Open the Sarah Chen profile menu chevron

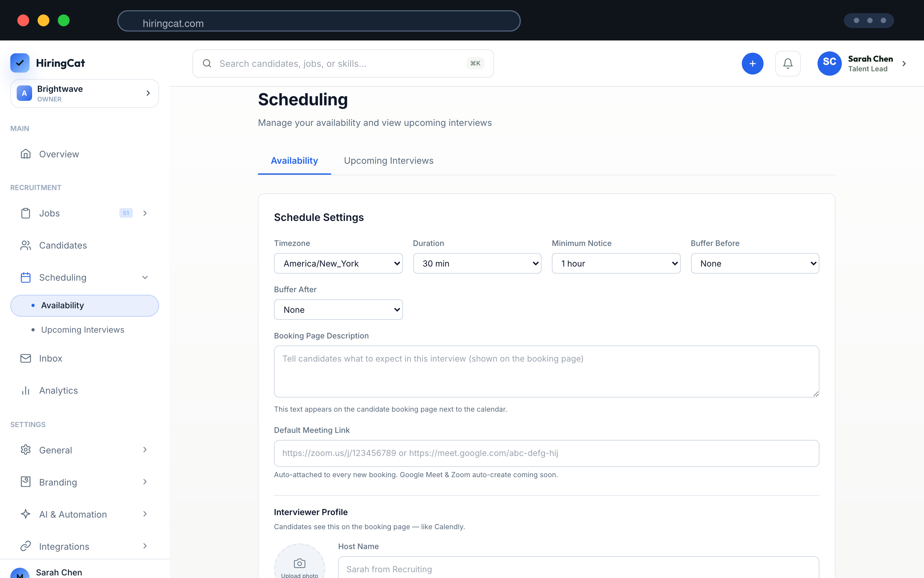[904, 64]
